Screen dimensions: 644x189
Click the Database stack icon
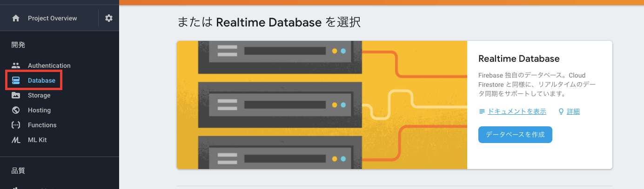tap(16, 80)
